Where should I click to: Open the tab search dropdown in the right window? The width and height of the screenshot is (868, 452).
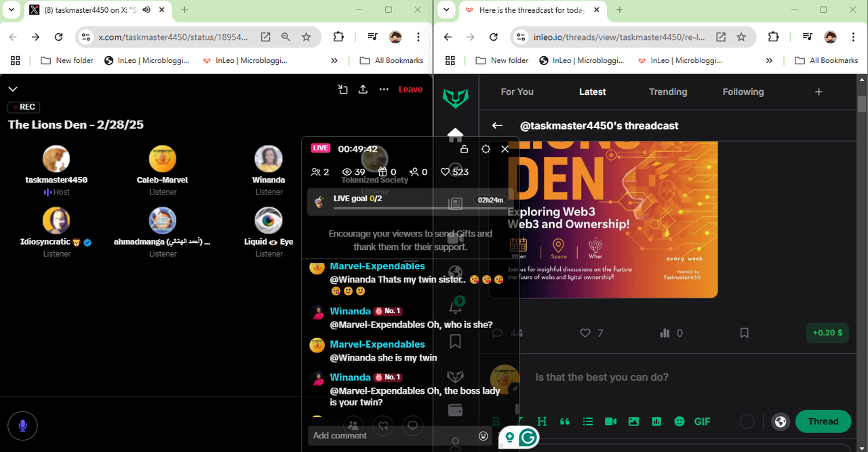(x=446, y=9)
